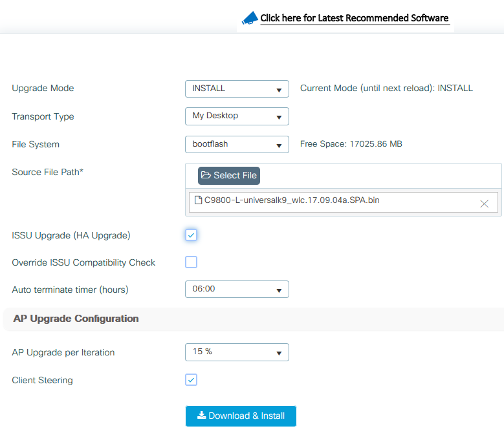504x433 pixels.
Task: Expand AP Upgrade per Iteration dropdown
Action: click(237, 352)
